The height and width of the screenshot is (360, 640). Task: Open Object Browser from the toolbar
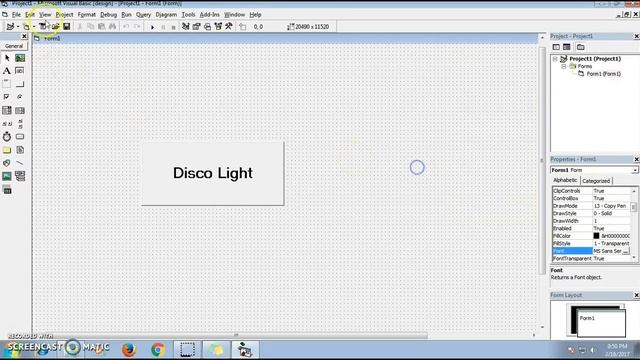[218, 27]
